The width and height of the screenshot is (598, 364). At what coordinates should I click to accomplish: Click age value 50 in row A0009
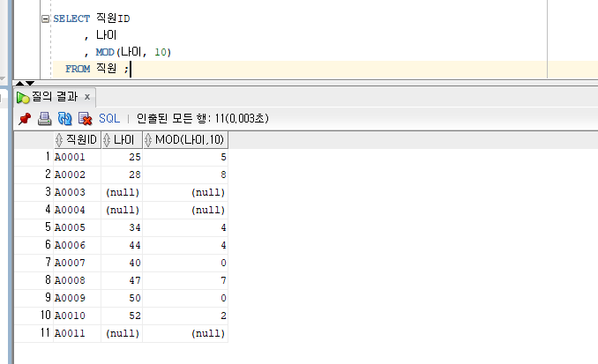tap(122, 298)
